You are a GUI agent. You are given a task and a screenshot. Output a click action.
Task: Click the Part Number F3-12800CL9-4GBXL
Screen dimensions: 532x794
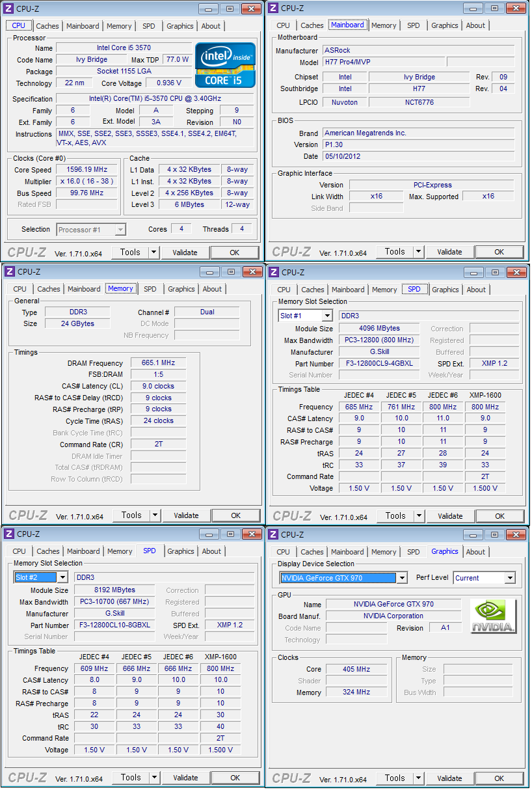click(x=380, y=364)
